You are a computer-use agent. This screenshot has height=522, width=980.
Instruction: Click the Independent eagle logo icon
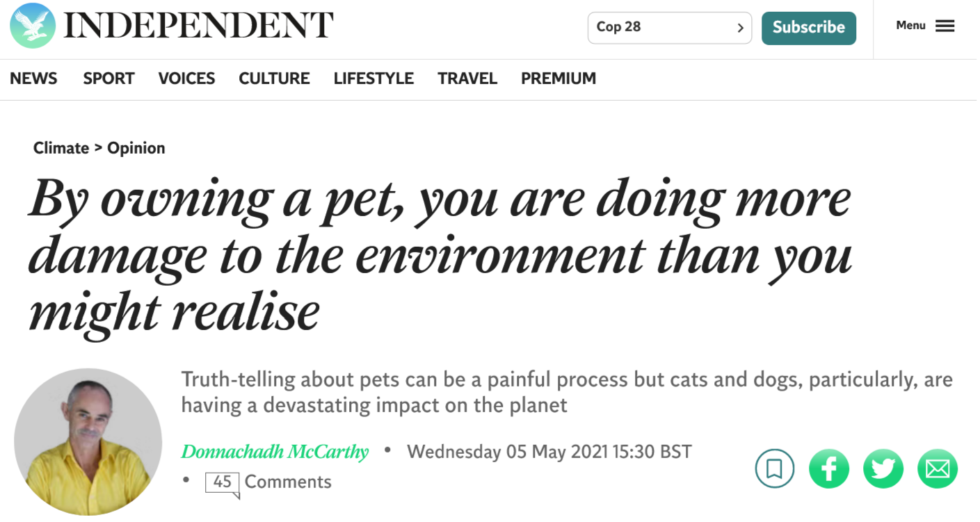[x=33, y=26]
